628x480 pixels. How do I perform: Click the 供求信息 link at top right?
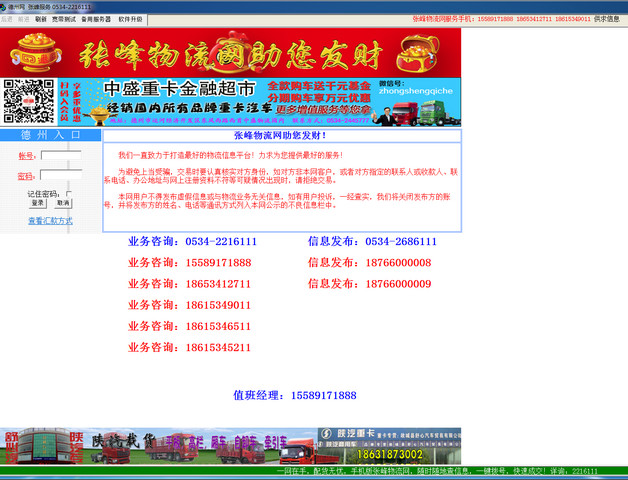[606, 18]
